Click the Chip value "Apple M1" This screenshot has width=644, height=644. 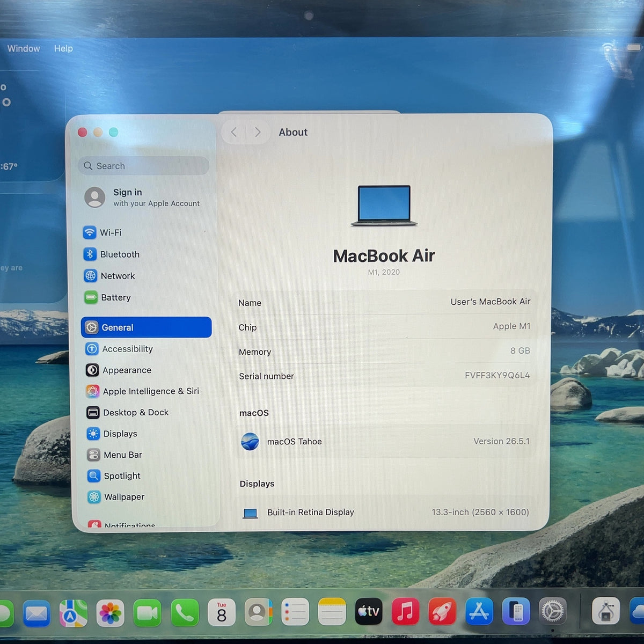pyautogui.click(x=511, y=326)
